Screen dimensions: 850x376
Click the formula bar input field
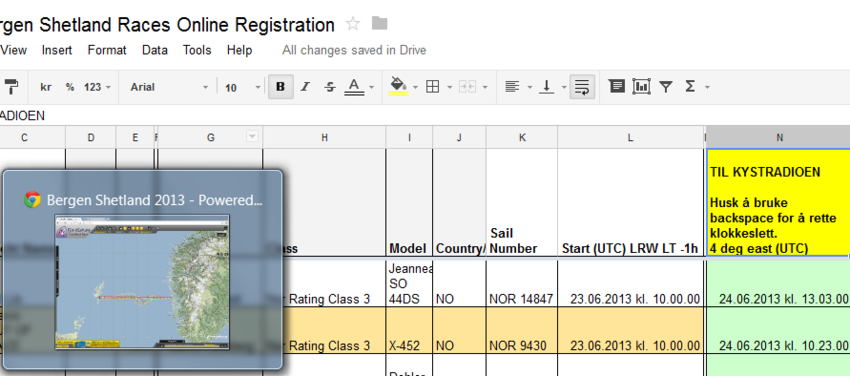[x=425, y=115]
